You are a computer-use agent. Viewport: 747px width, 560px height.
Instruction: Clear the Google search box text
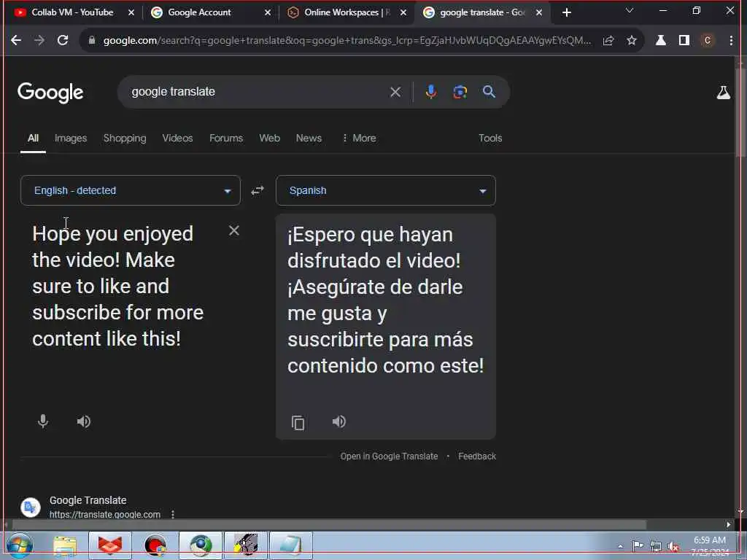point(395,92)
